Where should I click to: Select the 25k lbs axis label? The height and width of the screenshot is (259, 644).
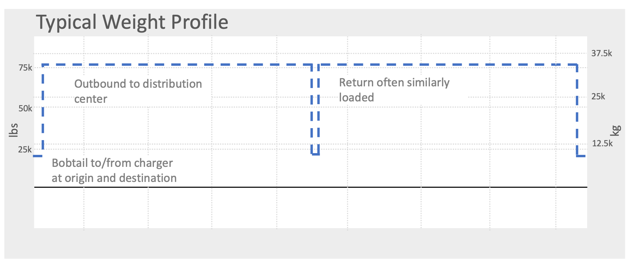[x=25, y=150]
